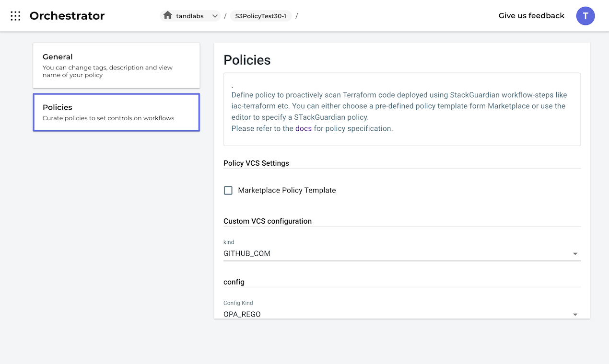Image resolution: width=609 pixels, height=364 pixels.
Task: Select the Policies section card
Action: 116,112
